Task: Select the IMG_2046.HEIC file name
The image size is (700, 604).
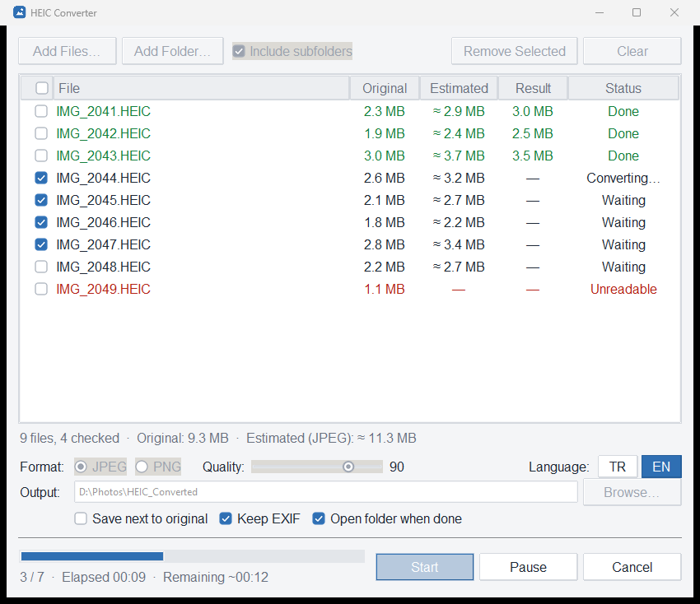Action: click(103, 222)
